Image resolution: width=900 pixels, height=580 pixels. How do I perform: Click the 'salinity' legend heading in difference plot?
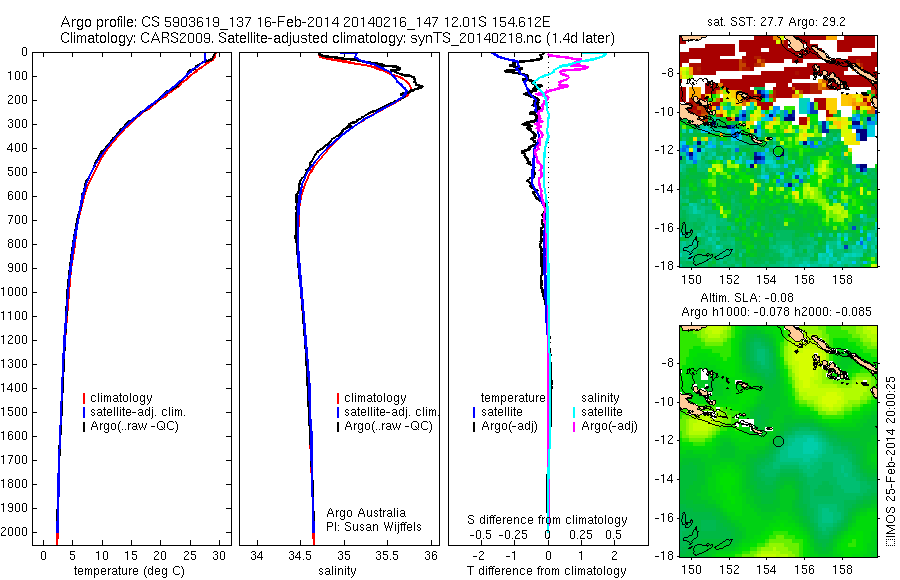(600, 398)
